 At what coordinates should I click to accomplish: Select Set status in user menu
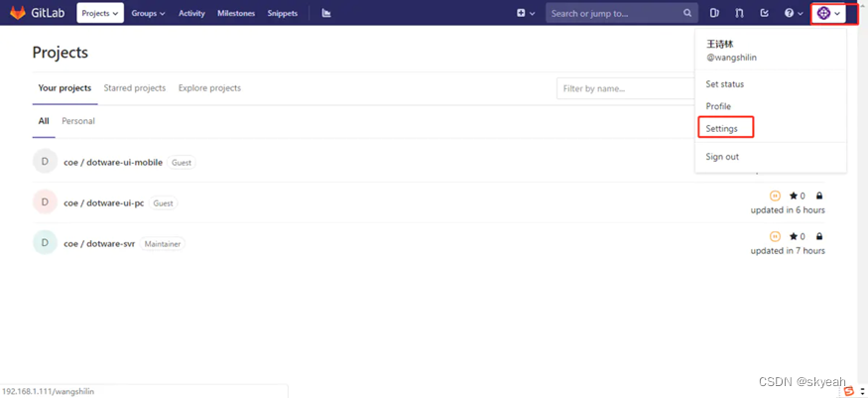click(x=724, y=84)
